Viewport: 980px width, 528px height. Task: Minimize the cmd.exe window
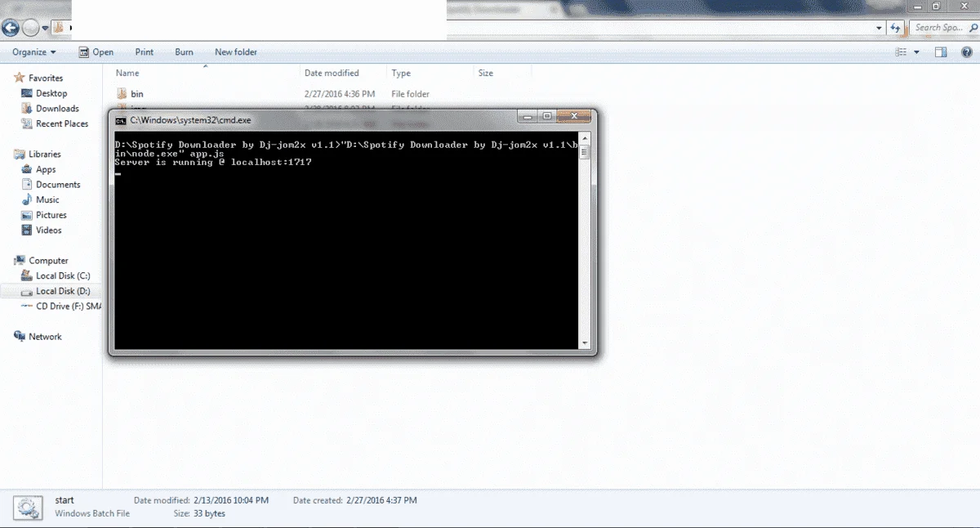(527, 116)
